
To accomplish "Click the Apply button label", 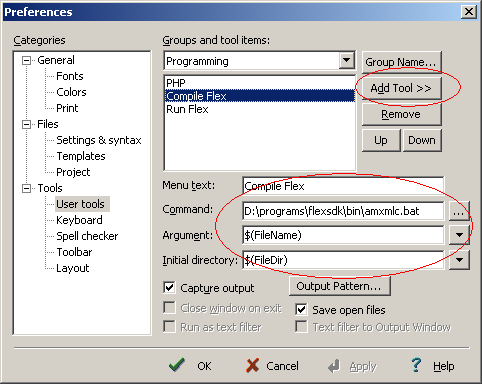I will pyautogui.click(x=363, y=367).
